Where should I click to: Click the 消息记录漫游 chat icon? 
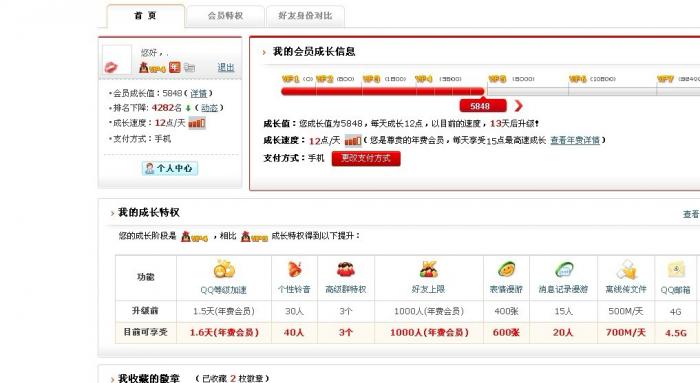[564, 269]
